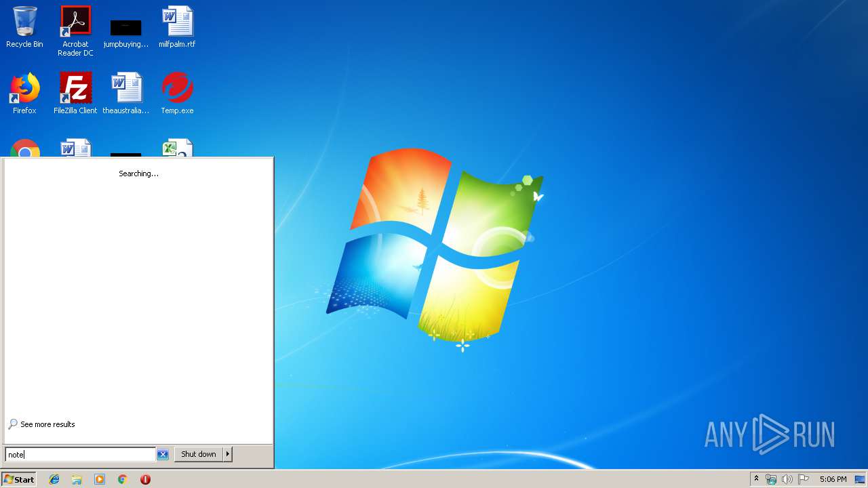This screenshot has width=868, height=488.
Task: Click the Shut down button
Action: (199, 454)
